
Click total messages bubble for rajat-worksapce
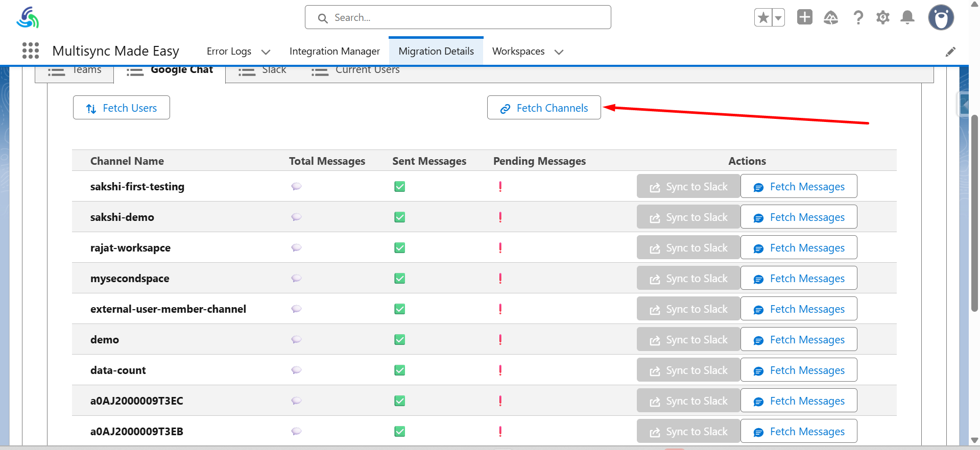[x=296, y=247]
